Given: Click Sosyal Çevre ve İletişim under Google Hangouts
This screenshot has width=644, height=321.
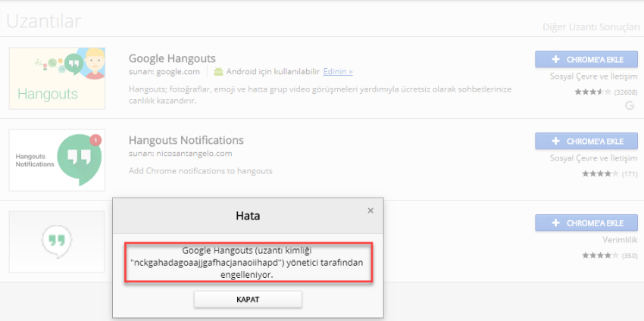Looking at the screenshot, I should [x=593, y=76].
